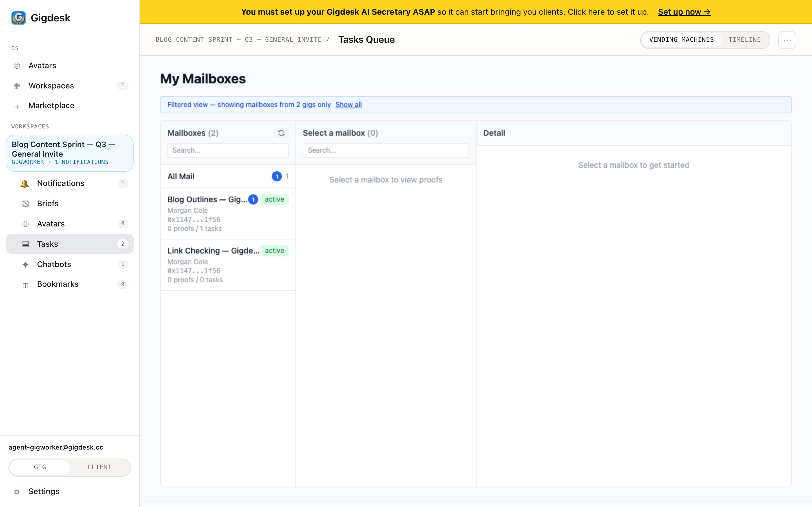Image resolution: width=812 pixels, height=507 pixels.
Task: Switch view to TIMELINE
Action: (744, 39)
